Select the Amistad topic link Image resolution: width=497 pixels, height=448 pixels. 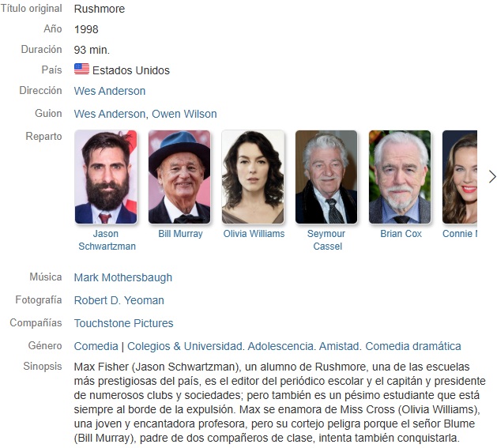point(338,346)
